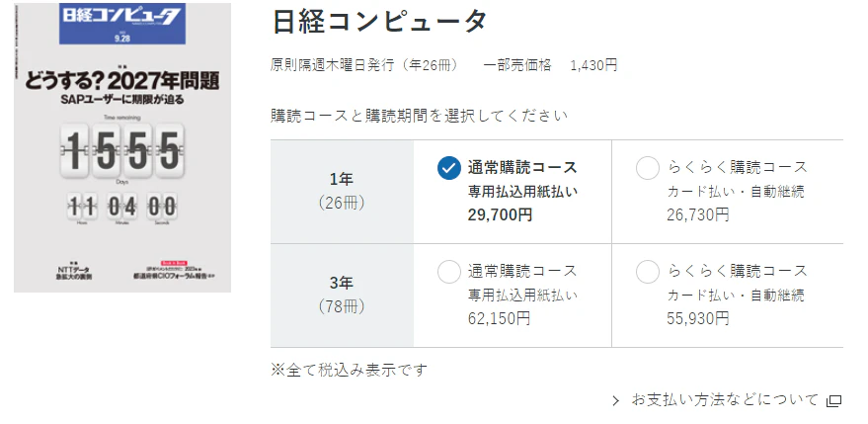
Task: Click the external-link icon beside お支払い方法などについて
Action: click(x=833, y=400)
